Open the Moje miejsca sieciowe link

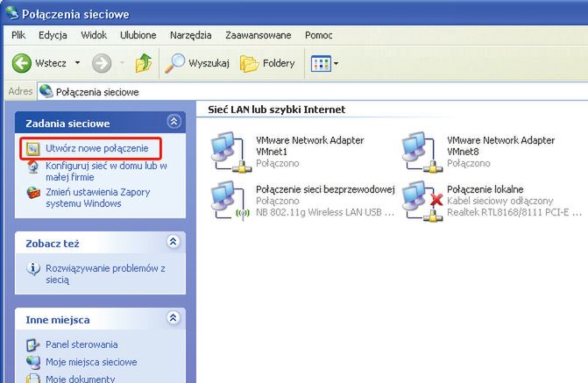tap(91, 362)
